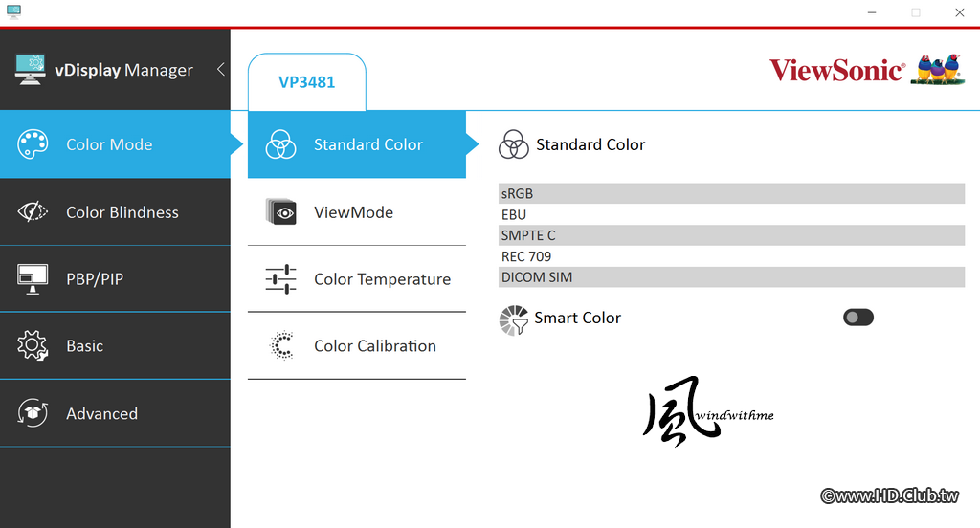Click the Standard Color heading circles icon
This screenshot has width=980, height=528.
click(x=514, y=144)
